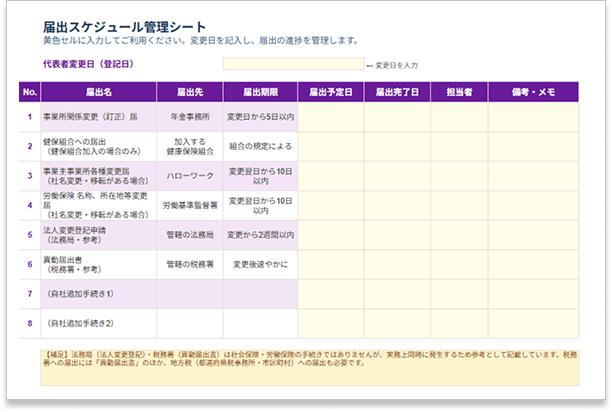The image size is (612, 412).
Task: Click the 【補足】 note box at bottom
Action: 310,368
